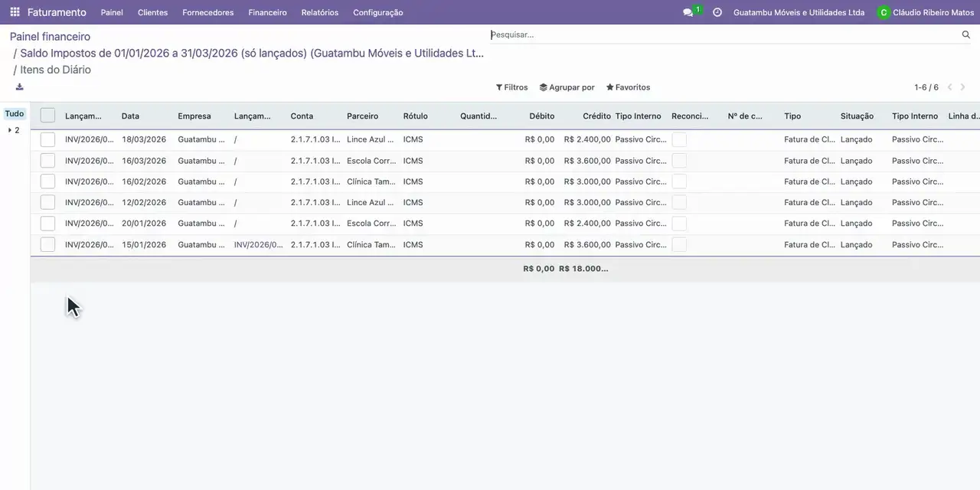This screenshot has height=490, width=980.
Task: Open the Agrupar por dropdown
Action: 567,87
